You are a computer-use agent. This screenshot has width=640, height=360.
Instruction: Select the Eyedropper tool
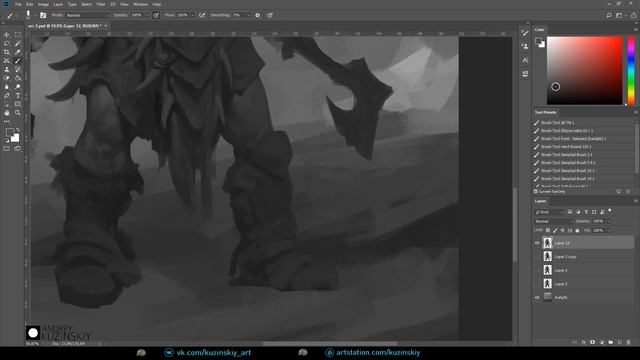coord(18,52)
